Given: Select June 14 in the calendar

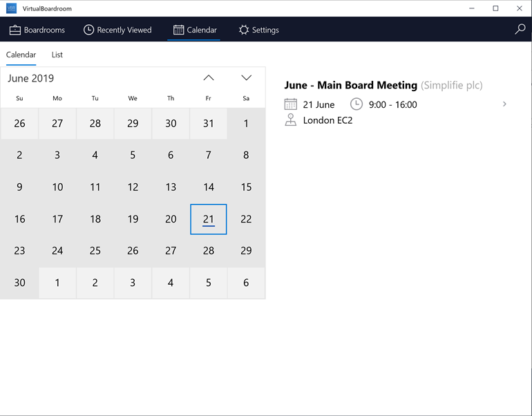Looking at the screenshot, I should tap(209, 187).
